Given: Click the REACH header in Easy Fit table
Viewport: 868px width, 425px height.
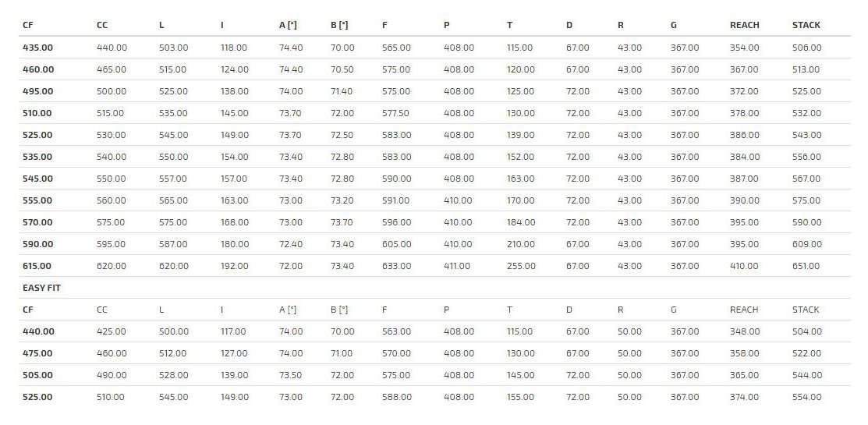Looking at the screenshot, I should click(744, 310).
